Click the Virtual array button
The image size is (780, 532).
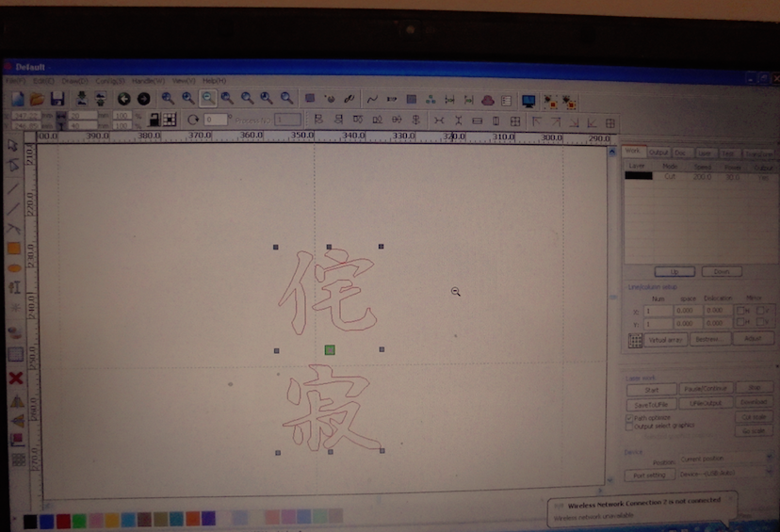click(x=666, y=340)
